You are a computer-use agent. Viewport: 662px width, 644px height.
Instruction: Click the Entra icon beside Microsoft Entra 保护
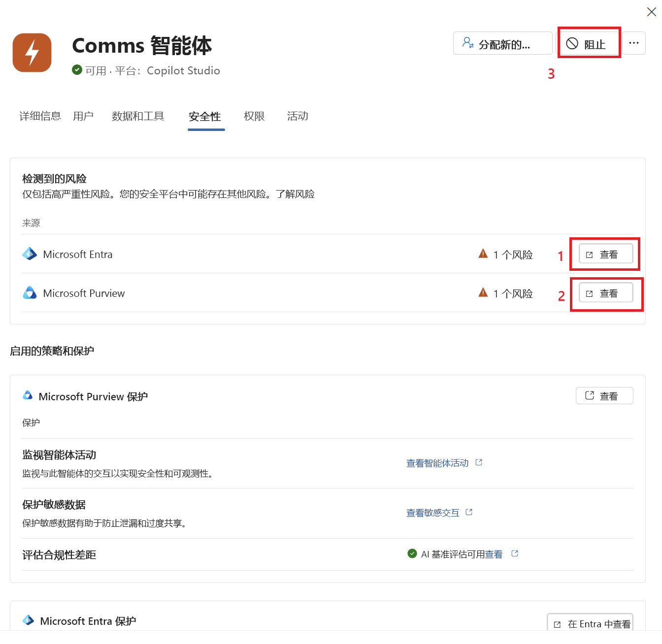pyautogui.click(x=29, y=620)
